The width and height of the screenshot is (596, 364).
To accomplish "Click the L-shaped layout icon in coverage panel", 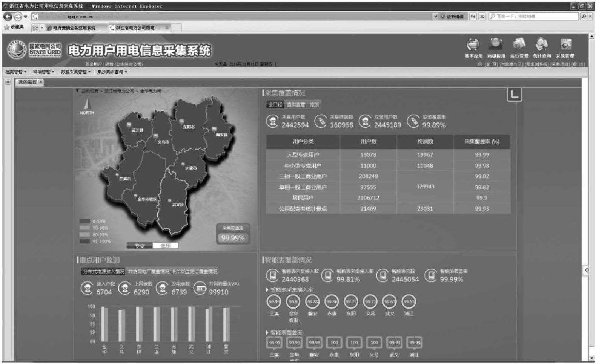I will click(x=514, y=95).
